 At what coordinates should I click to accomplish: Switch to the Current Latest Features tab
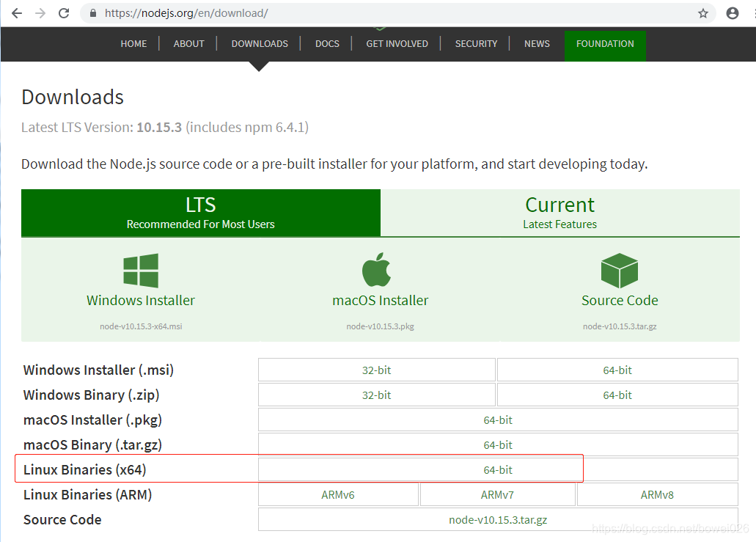coord(559,213)
